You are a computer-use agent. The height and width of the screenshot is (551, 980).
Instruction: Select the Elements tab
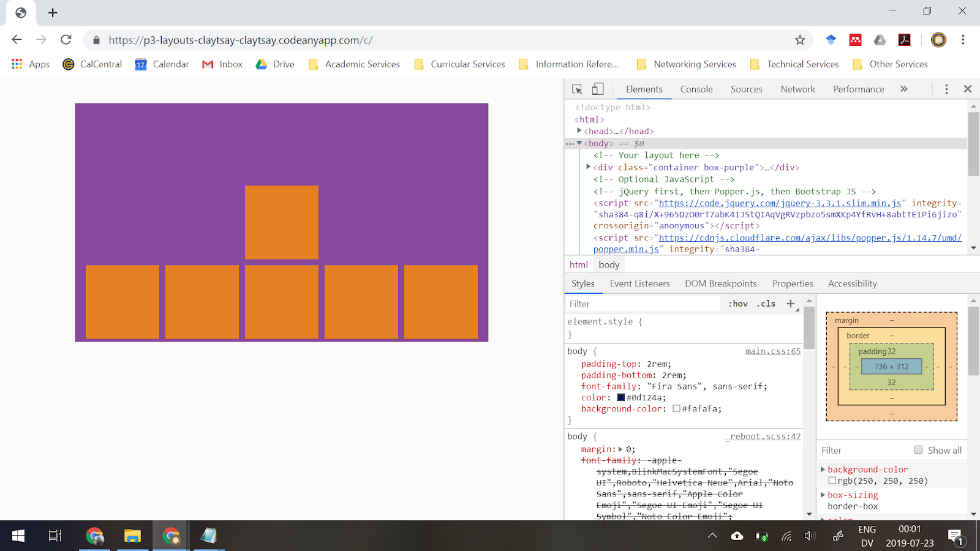pyautogui.click(x=644, y=89)
